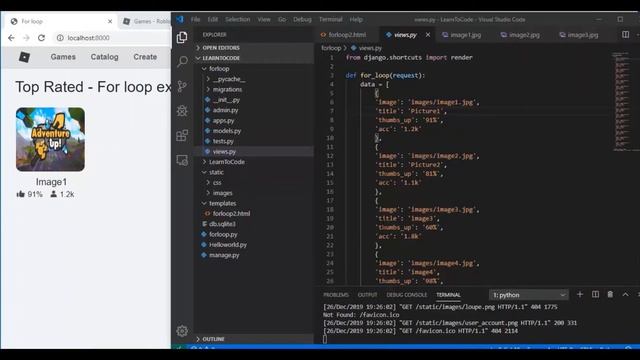Kill terminal with trash icon
Viewport: 640px width, 360px height.
pyautogui.click(x=610, y=294)
